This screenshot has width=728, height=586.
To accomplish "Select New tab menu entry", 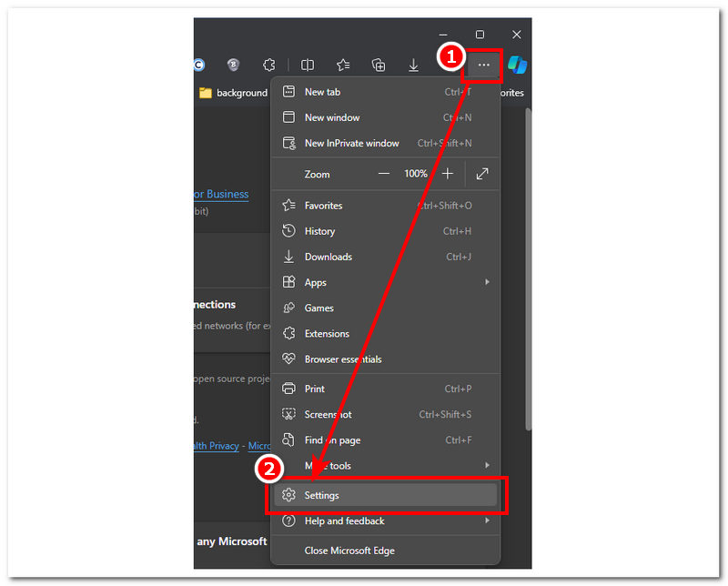I will click(385, 92).
